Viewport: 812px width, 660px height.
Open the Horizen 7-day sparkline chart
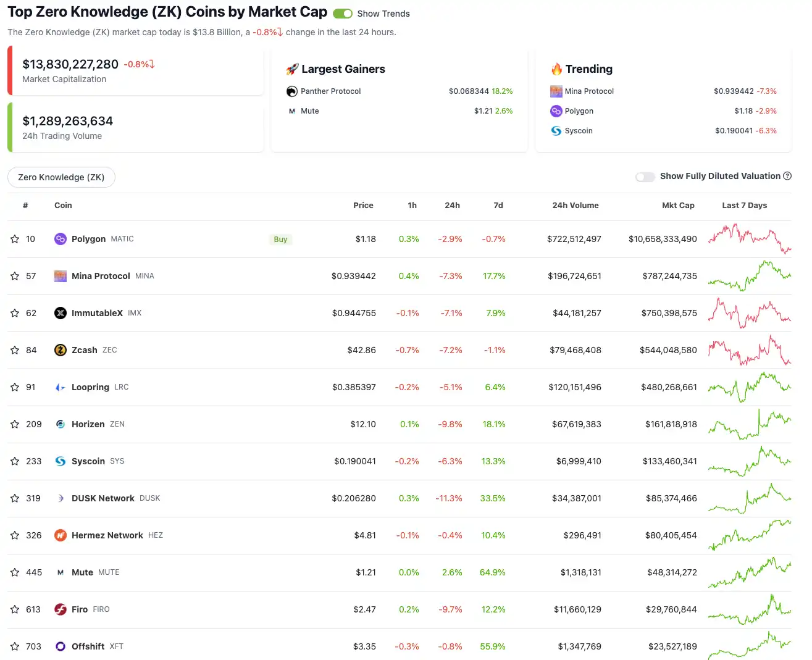tap(750, 424)
